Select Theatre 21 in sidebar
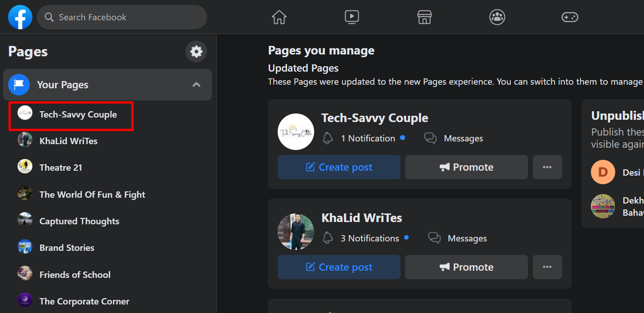 (61, 168)
